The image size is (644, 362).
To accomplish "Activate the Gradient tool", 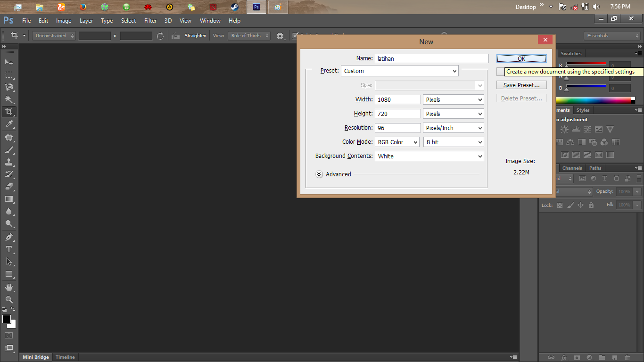I will [8, 199].
